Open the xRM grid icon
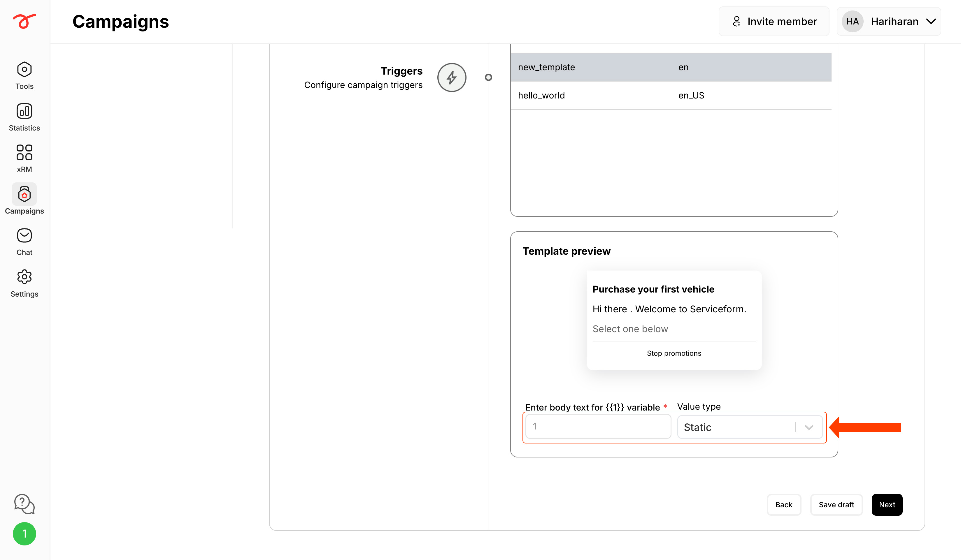 pyautogui.click(x=24, y=152)
